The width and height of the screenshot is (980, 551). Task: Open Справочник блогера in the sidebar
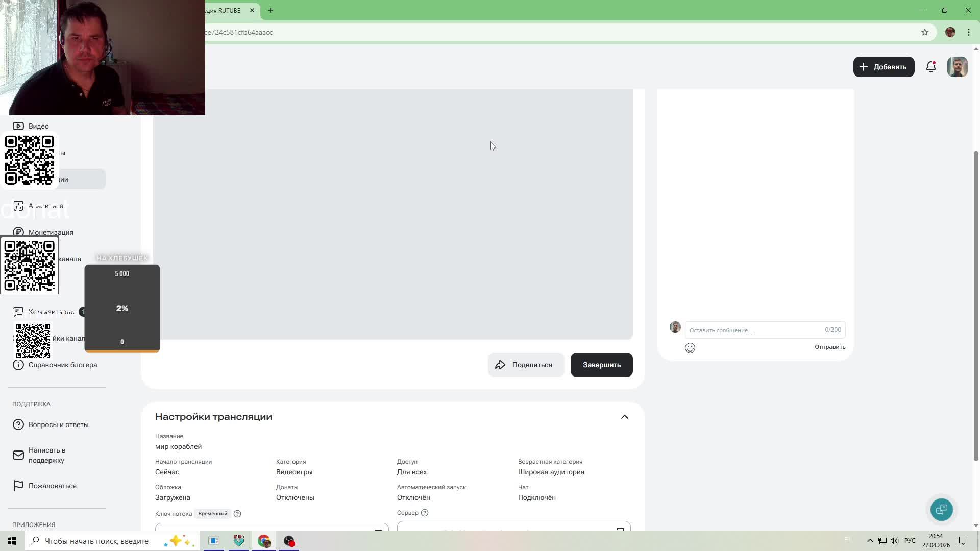point(62,365)
